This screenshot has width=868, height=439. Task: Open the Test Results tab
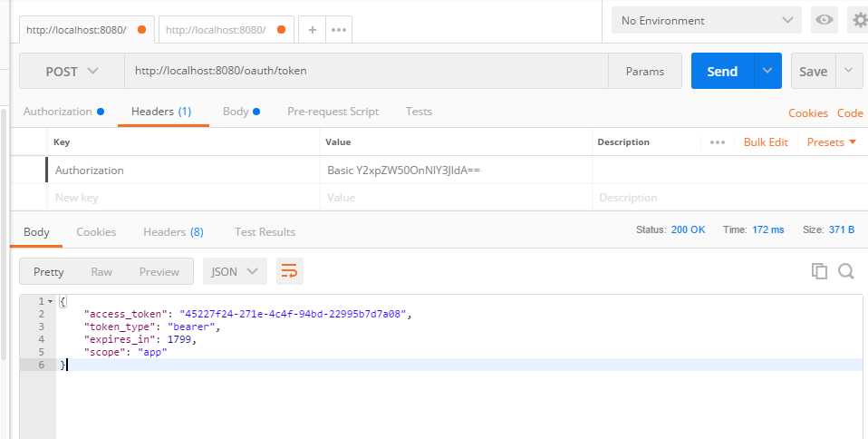265,232
